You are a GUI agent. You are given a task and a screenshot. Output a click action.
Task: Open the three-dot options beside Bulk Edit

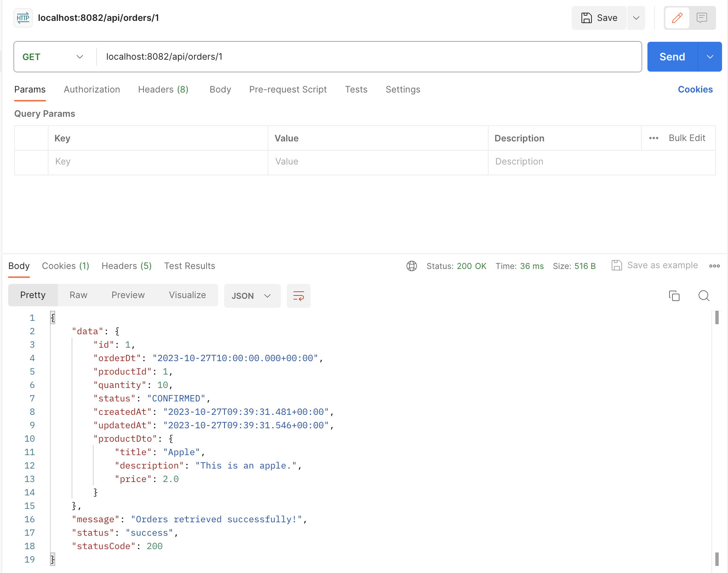(x=654, y=138)
